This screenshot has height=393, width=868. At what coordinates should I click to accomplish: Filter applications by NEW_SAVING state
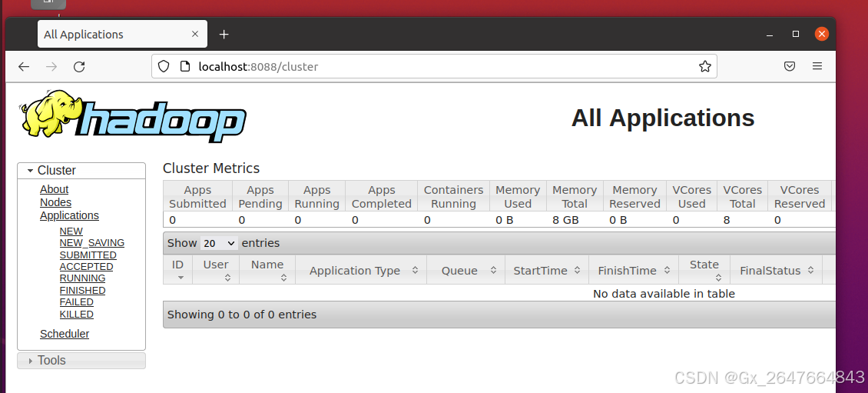coord(92,243)
